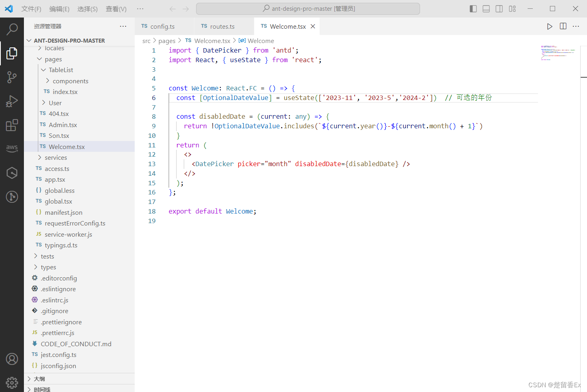Open the Extensions panel

[12, 125]
